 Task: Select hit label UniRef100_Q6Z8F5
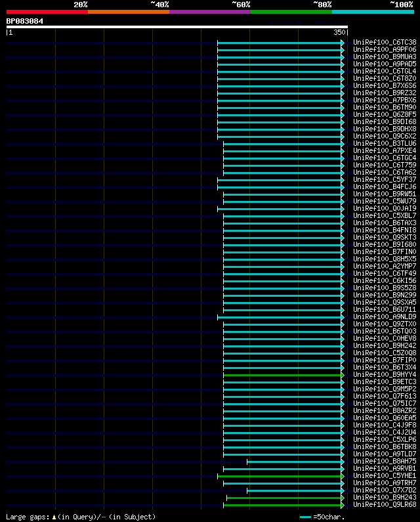pos(385,114)
